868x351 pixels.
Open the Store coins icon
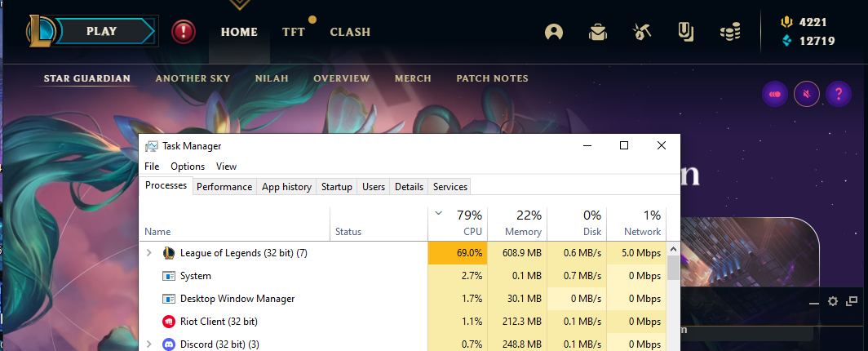(x=730, y=33)
